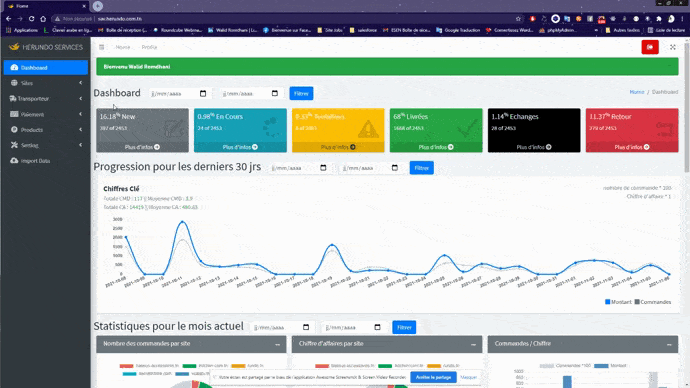Collapse the Commandes / Chiffre panel

[669, 344]
